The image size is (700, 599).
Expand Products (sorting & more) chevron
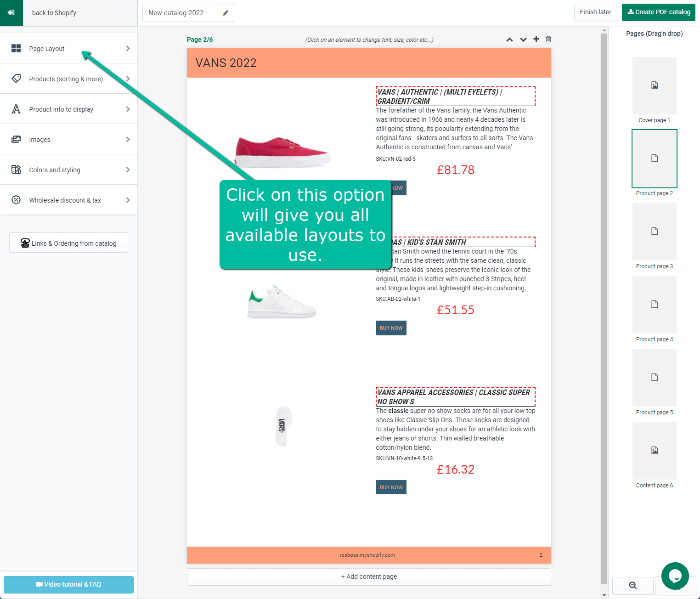pyautogui.click(x=128, y=79)
